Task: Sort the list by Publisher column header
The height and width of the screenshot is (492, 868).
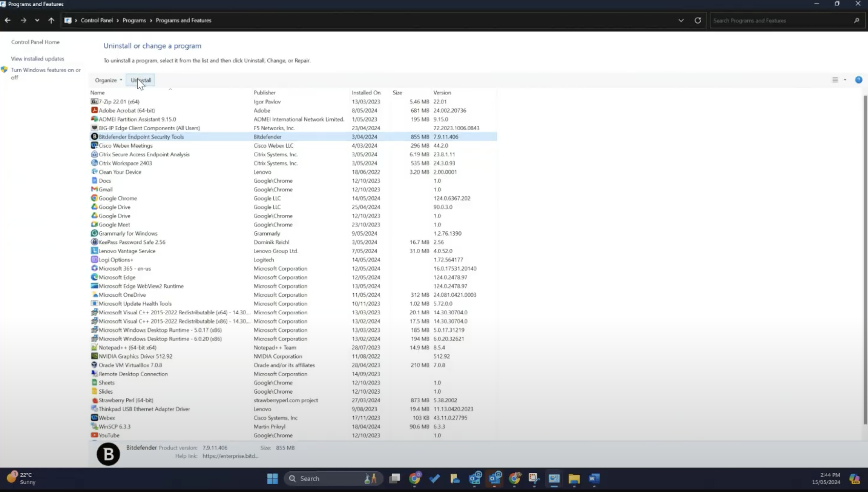Action: (264, 93)
